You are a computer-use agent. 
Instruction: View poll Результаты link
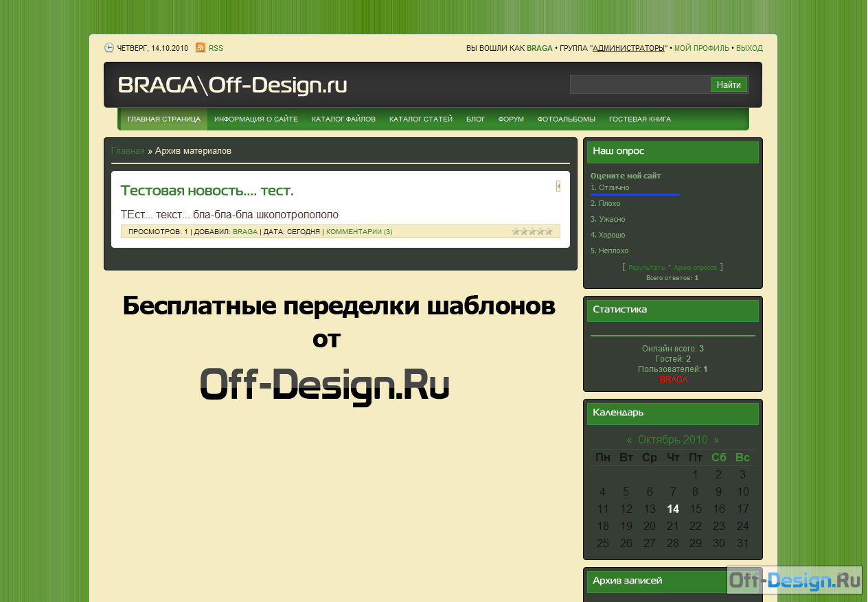pyautogui.click(x=646, y=268)
